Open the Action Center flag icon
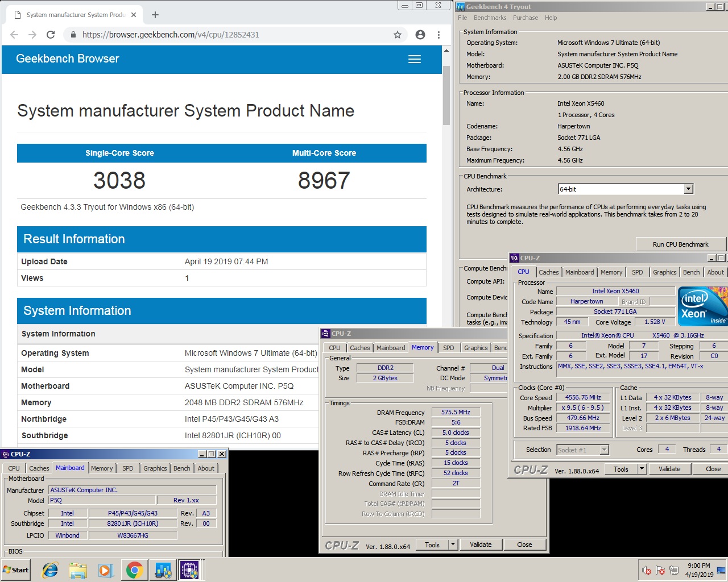This screenshot has height=582, width=728. [660, 570]
